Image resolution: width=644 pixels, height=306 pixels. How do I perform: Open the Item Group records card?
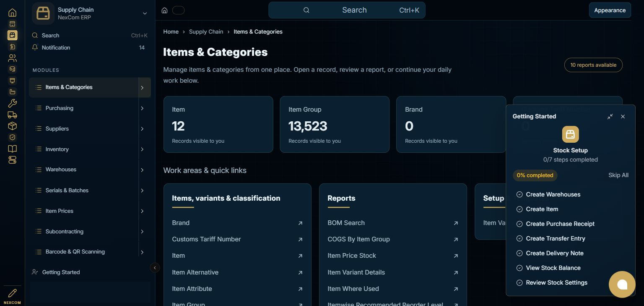335,124
